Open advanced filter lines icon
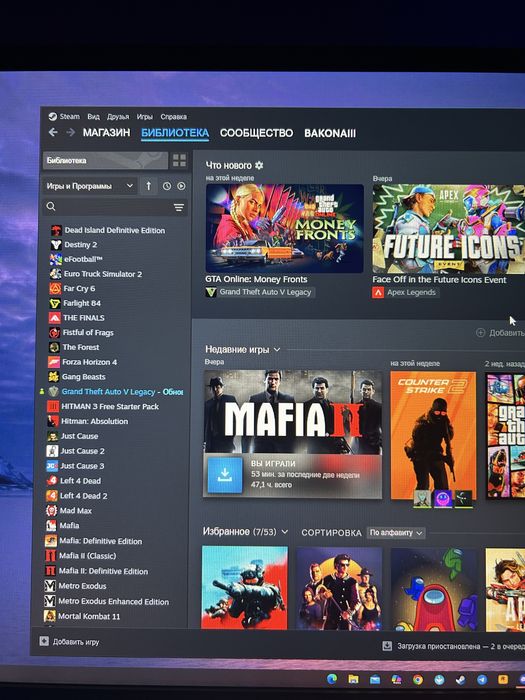Screen dimensions: 525x700 179,207
